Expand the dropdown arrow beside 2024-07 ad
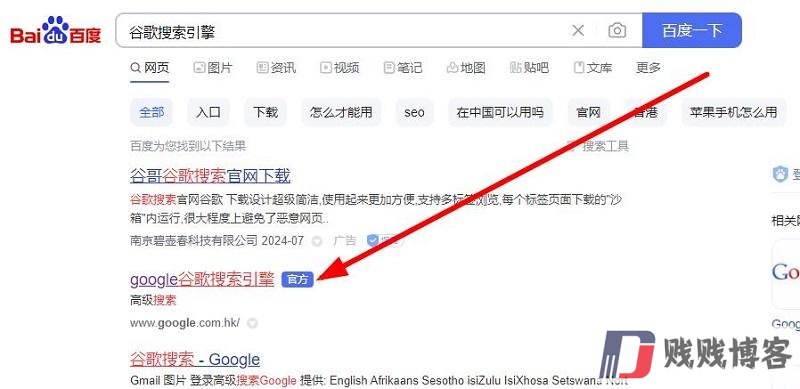The width and height of the screenshot is (800, 389). [x=317, y=240]
